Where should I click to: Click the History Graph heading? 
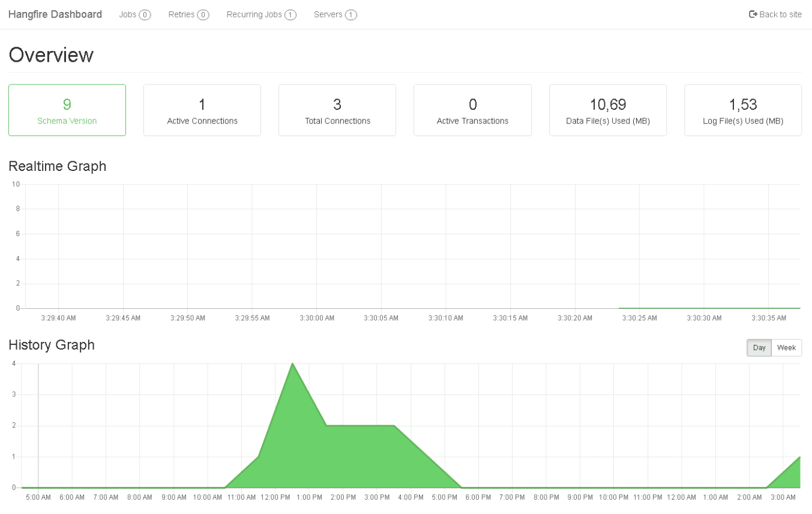(x=52, y=345)
